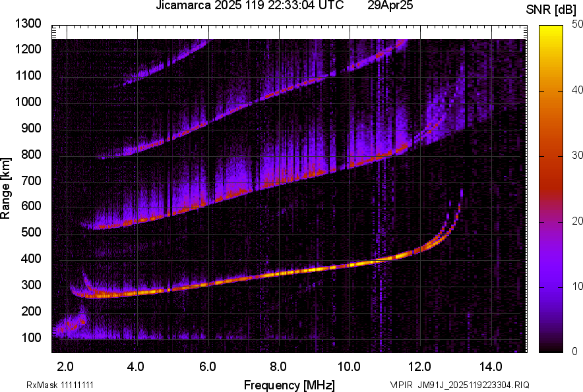
Task: Click the 8.0 frequency tick label
Action: (278, 367)
